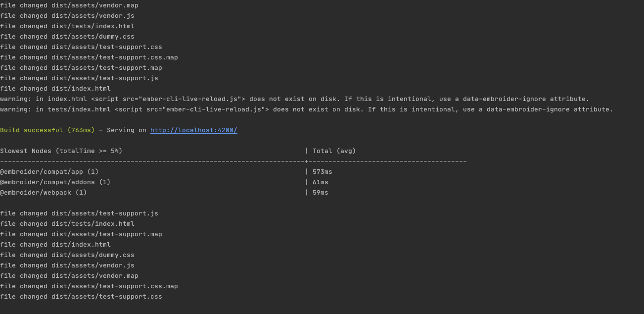The width and height of the screenshot is (644, 314).
Task: Click the 'Total (avg)' column header
Action: tap(334, 151)
